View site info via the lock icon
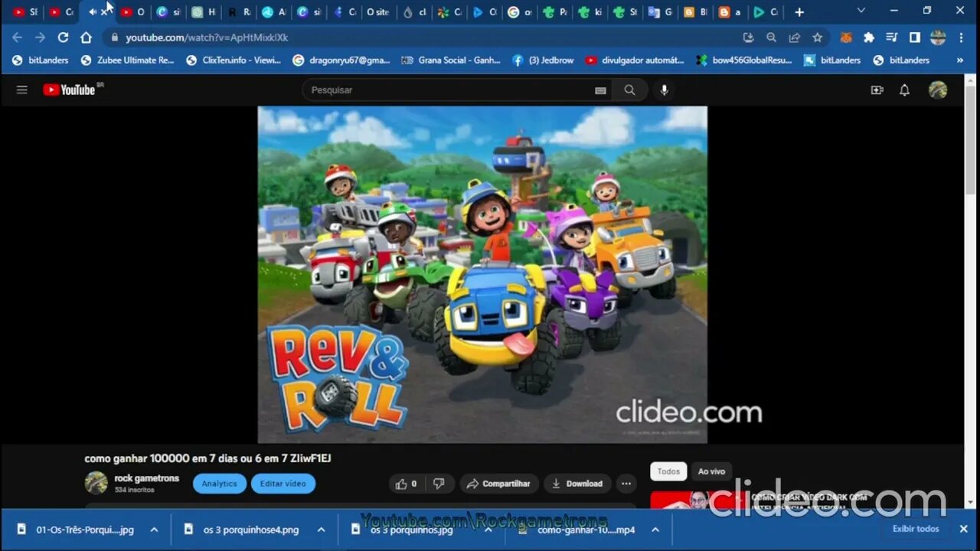 (x=114, y=37)
